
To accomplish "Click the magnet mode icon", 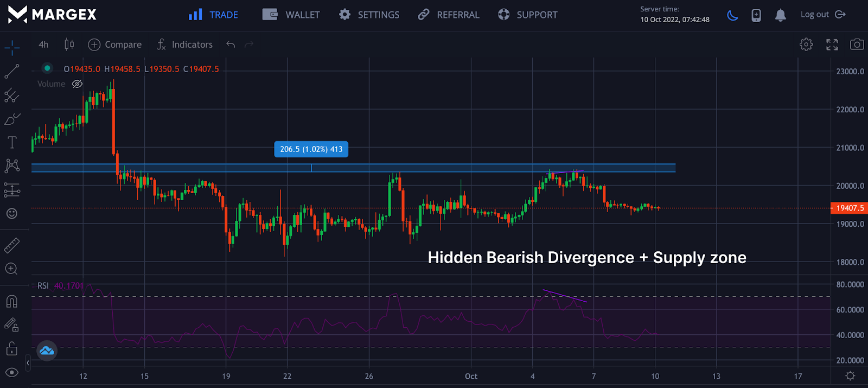I will tap(12, 301).
